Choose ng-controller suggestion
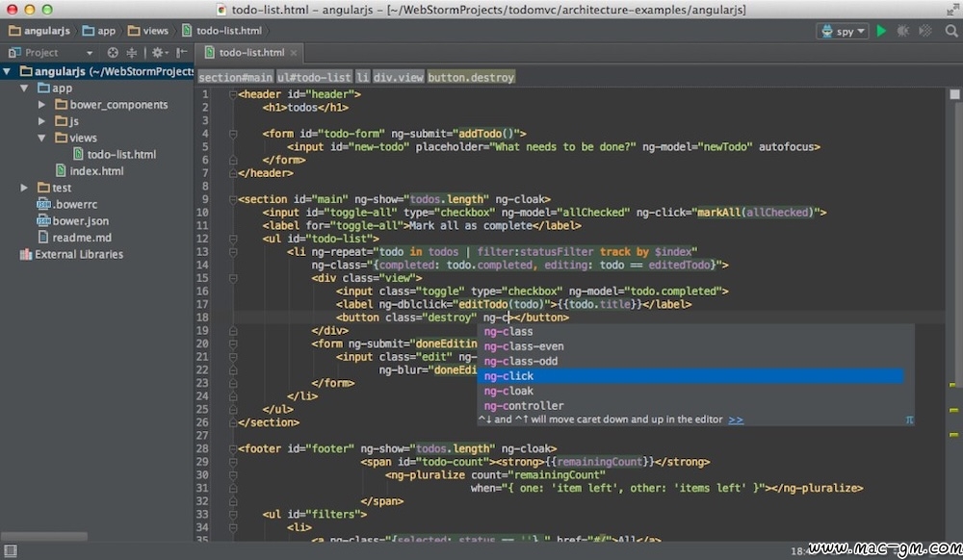The image size is (963, 560). pos(690,405)
